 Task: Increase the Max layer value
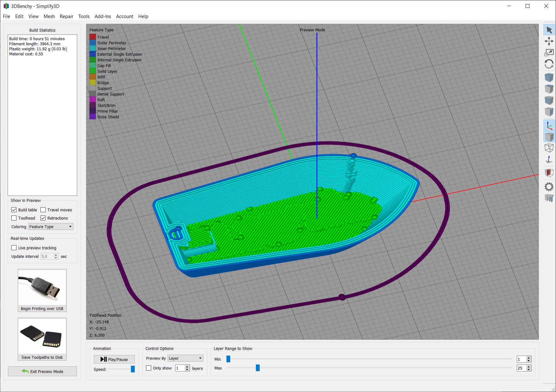(x=529, y=366)
